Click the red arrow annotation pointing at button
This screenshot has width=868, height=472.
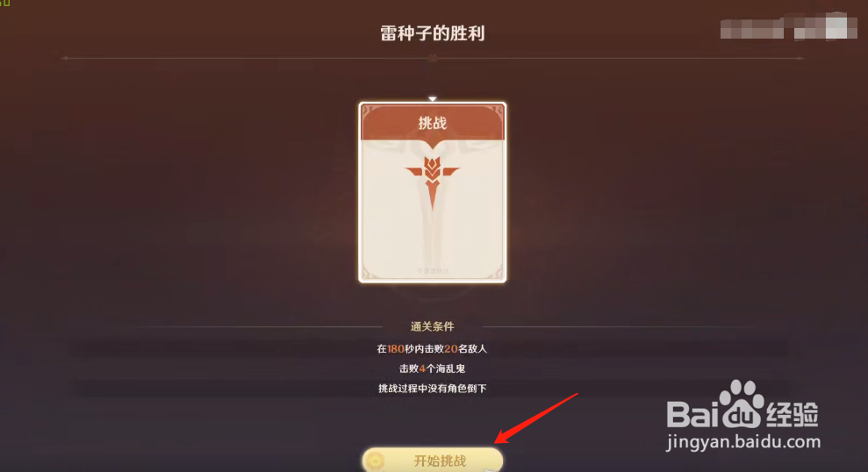point(536,418)
